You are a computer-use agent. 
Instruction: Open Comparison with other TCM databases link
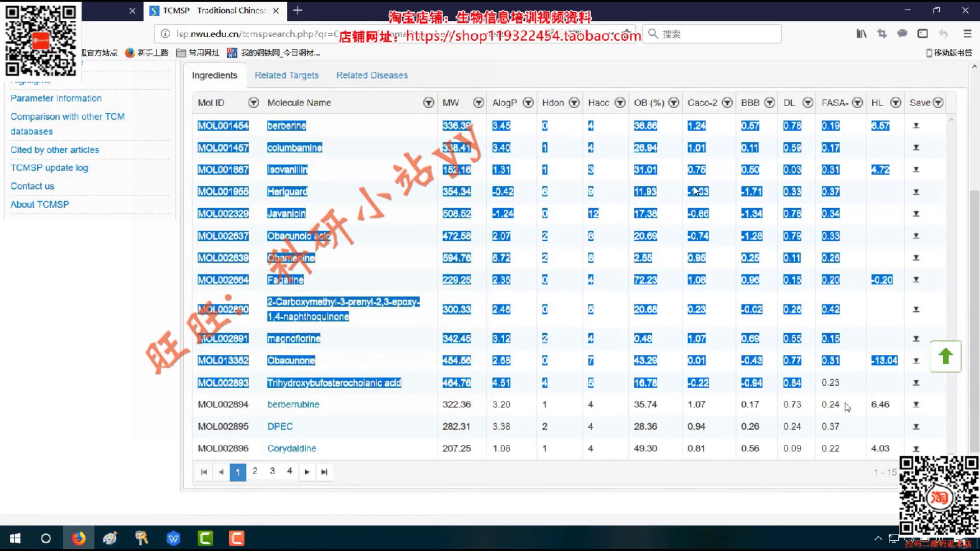(67, 123)
